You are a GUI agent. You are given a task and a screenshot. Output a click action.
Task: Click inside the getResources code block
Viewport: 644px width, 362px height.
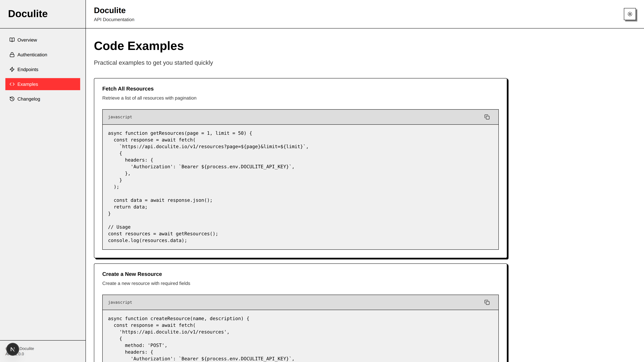point(300,187)
